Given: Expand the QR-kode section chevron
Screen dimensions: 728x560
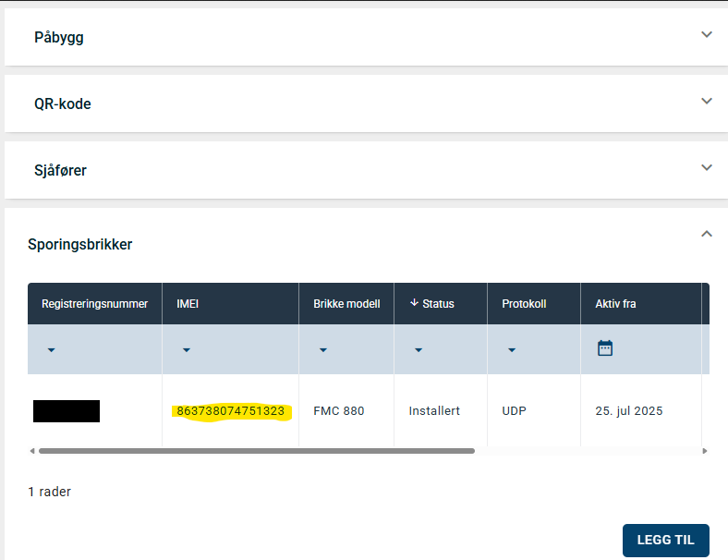Looking at the screenshot, I should click(x=707, y=102).
